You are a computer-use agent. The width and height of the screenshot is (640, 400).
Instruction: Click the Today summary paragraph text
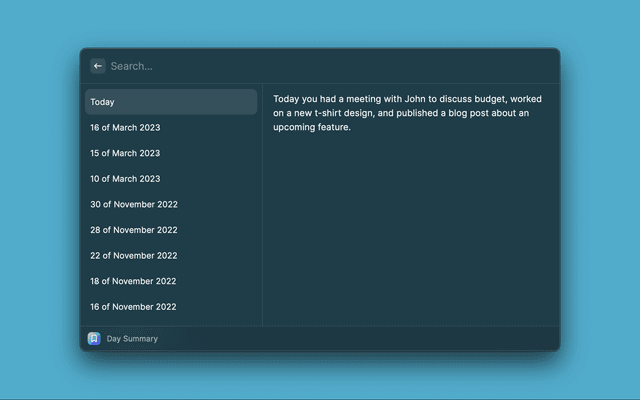tap(400, 113)
